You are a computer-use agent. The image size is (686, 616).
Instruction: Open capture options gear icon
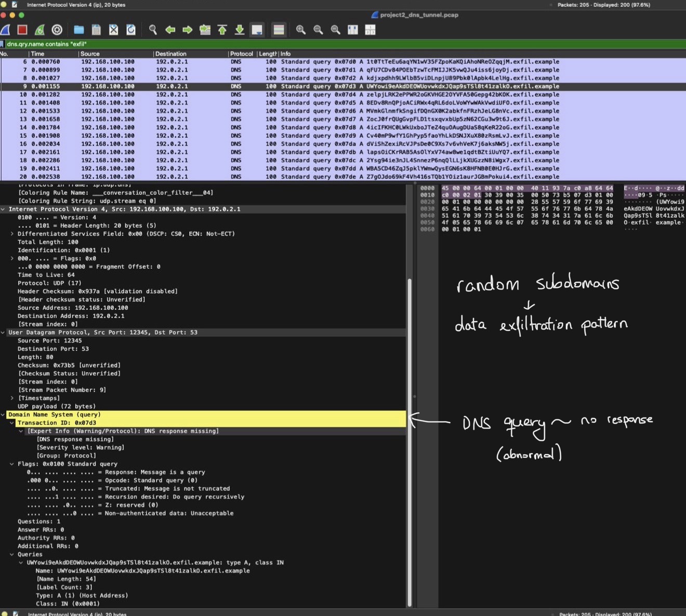tap(57, 30)
